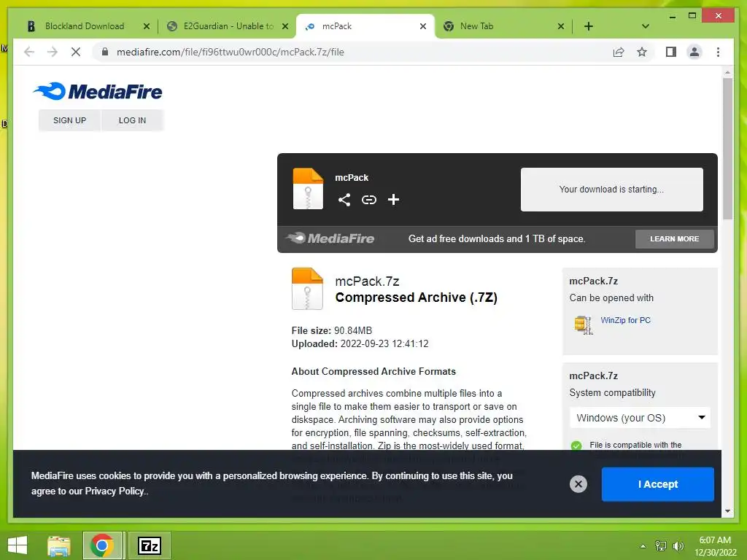Click the Chrome taskbar icon
The height and width of the screenshot is (560, 747).
coord(102,545)
